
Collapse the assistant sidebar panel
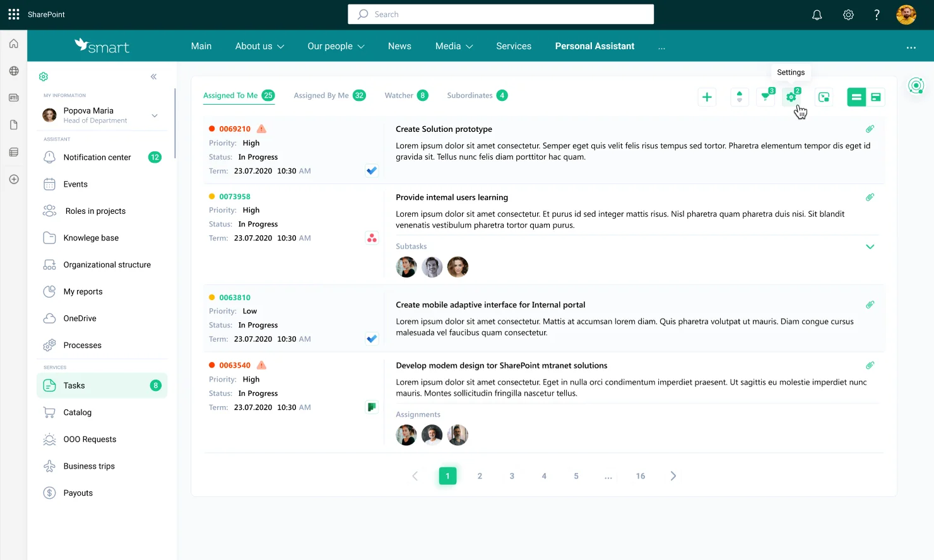pos(153,76)
